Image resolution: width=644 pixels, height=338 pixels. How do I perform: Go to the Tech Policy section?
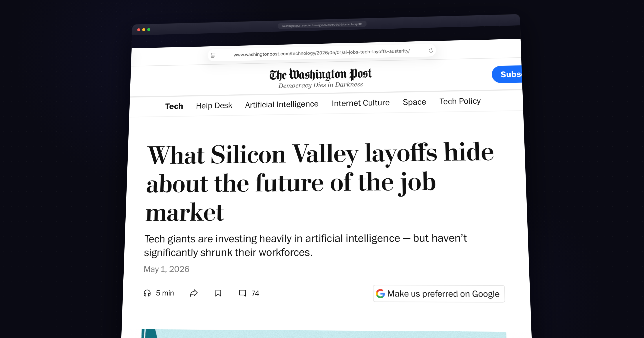point(460,101)
